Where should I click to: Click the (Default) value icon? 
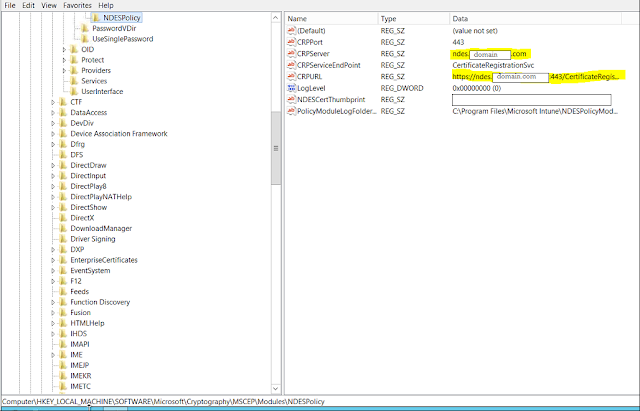coord(291,31)
